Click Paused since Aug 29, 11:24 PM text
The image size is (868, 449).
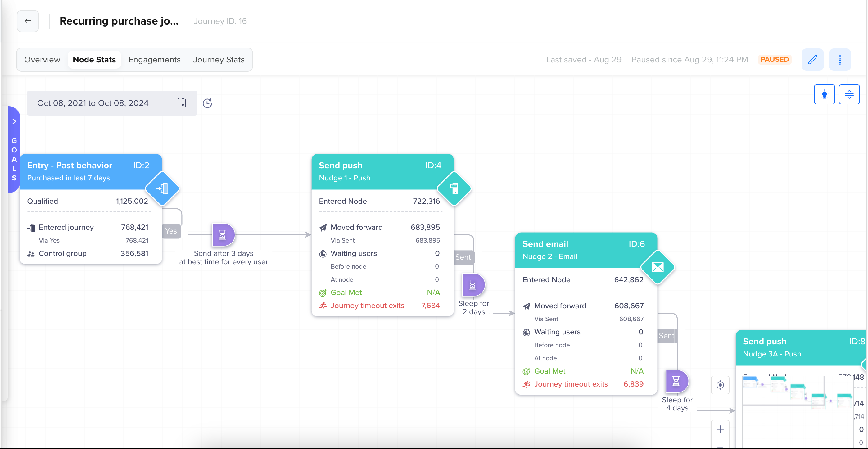(689, 60)
